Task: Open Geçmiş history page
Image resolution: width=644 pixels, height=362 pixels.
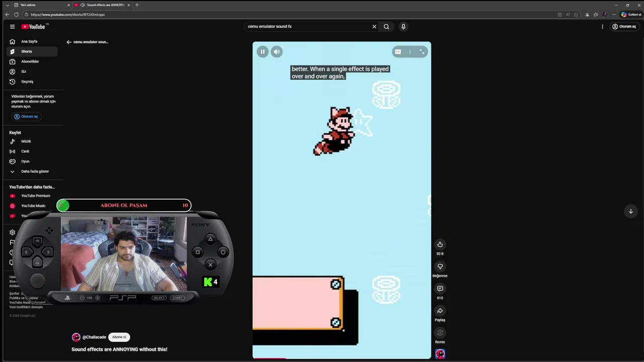Action: click(32, 81)
